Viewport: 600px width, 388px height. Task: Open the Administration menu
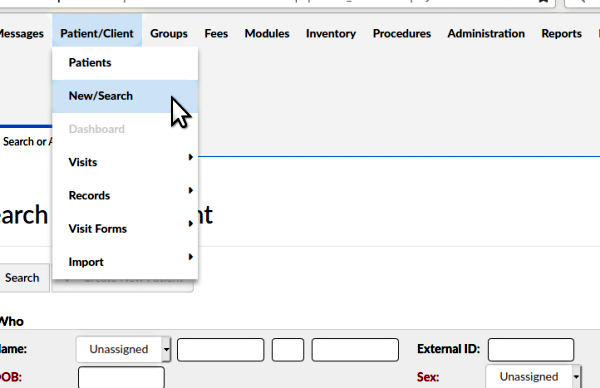click(x=486, y=34)
